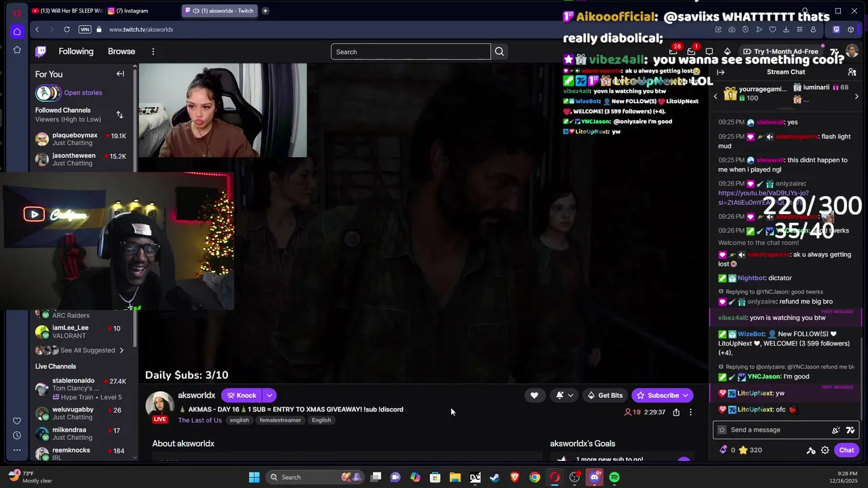The image size is (868, 488).
Task: Open stableronaldo channel in sidebar
Action: (81, 388)
